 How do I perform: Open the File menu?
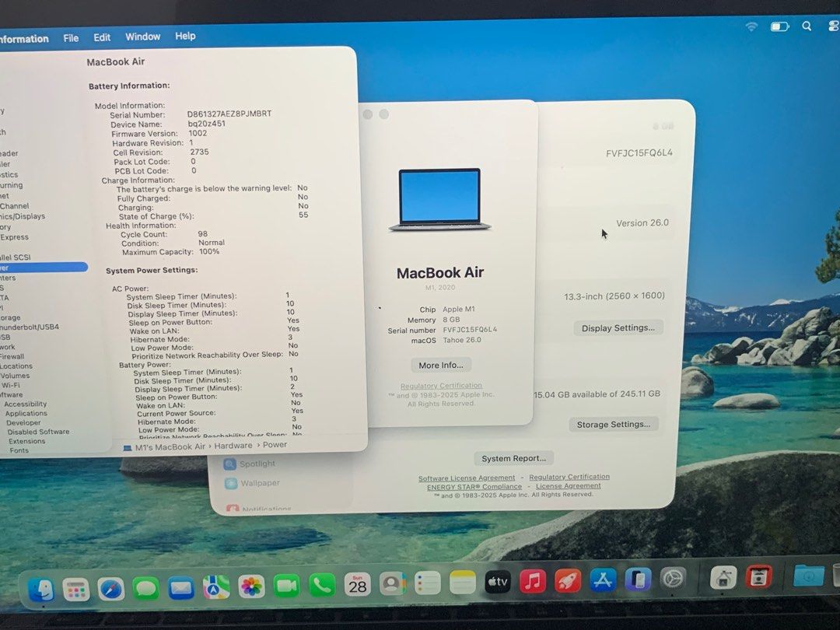coord(71,37)
